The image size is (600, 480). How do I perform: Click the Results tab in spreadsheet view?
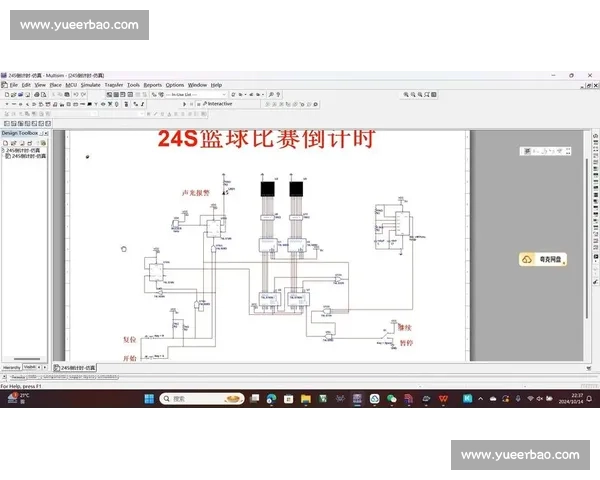click(17, 377)
